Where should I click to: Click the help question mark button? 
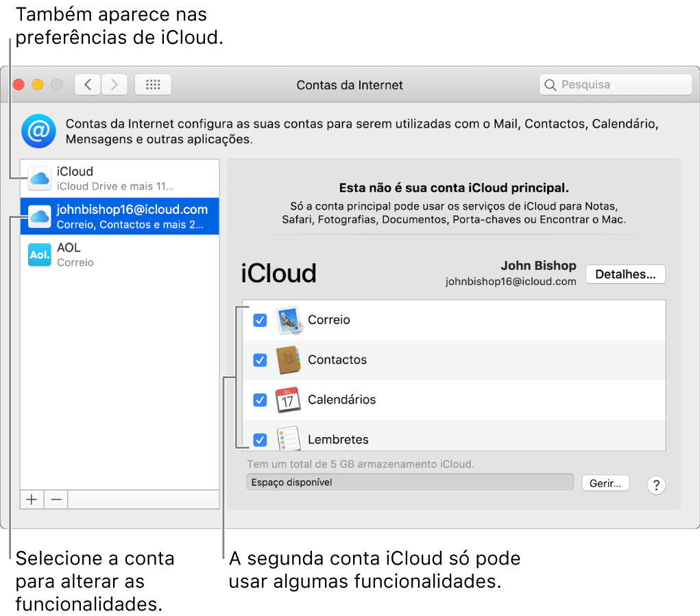click(x=656, y=484)
